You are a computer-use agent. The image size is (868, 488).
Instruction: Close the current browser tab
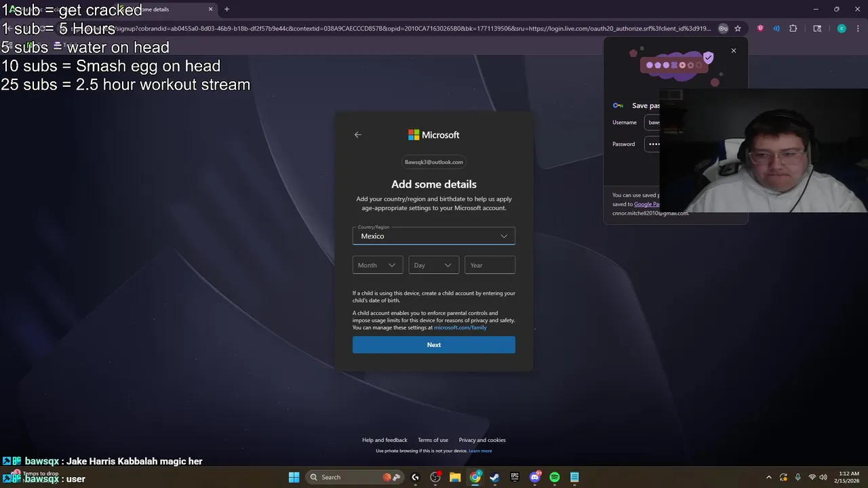point(210,9)
